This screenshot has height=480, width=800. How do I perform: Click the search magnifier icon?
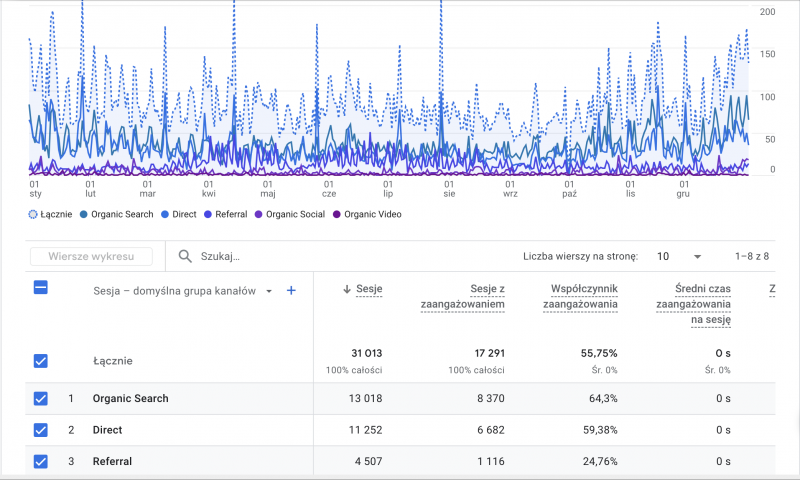[184, 257]
